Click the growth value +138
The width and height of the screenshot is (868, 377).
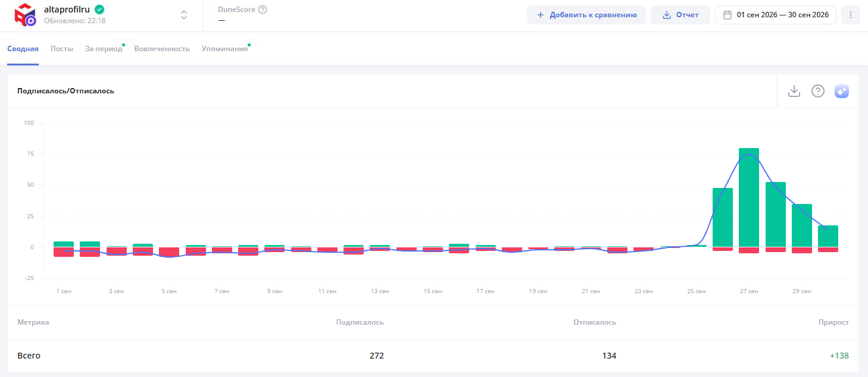839,356
